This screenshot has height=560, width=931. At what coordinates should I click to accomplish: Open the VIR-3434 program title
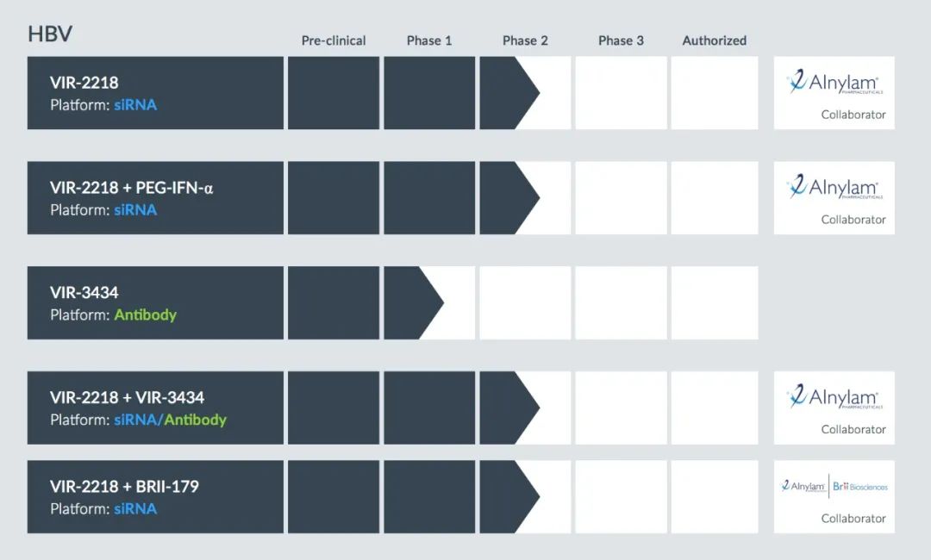tap(84, 293)
